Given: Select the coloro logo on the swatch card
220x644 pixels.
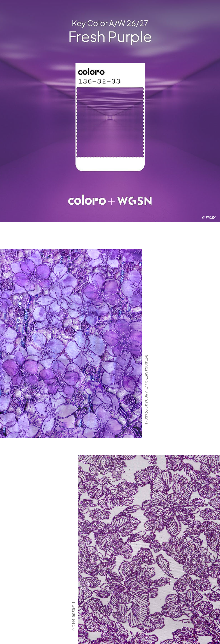Looking at the screenshot, I should [x=91, y=72].
